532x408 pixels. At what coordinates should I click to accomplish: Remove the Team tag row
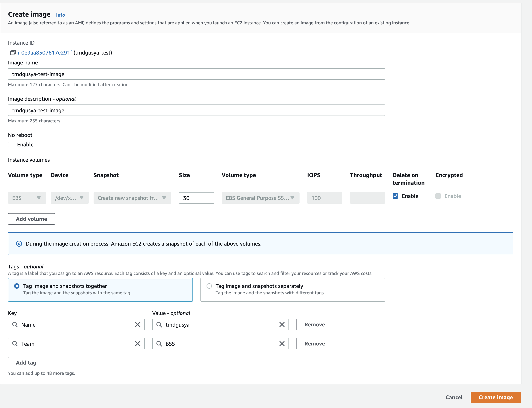click(315, 344)
